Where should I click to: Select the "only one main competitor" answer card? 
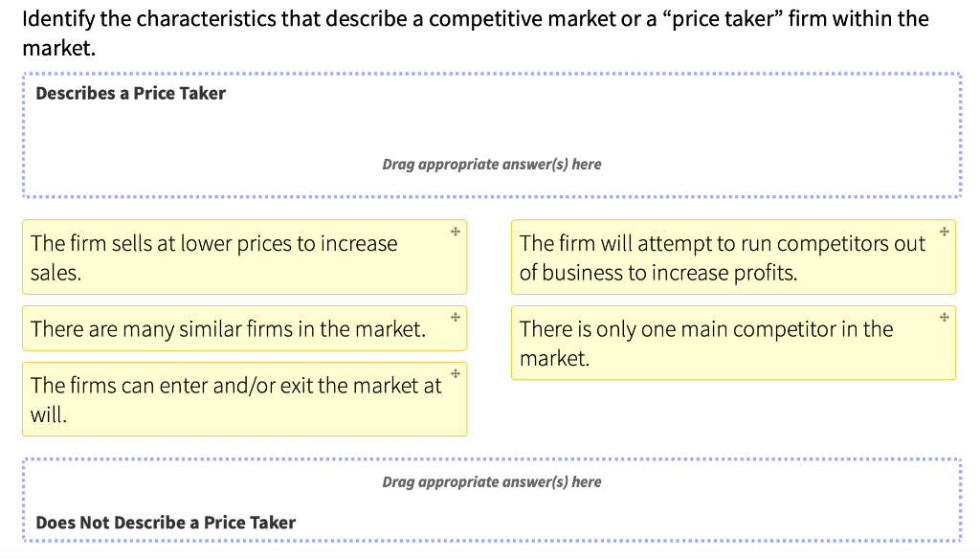point(708,342)
